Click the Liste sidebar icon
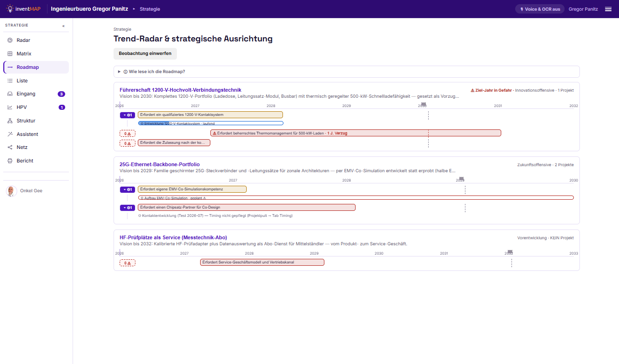The image size is (619, 364). coord(10,81)
